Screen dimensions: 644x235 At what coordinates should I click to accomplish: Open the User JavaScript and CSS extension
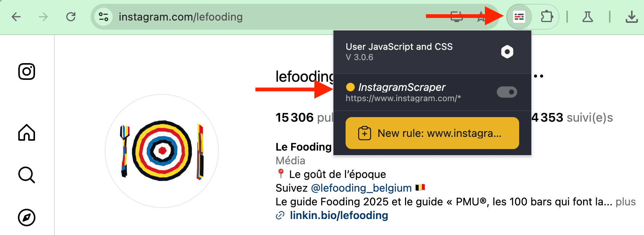click(519, 17)
